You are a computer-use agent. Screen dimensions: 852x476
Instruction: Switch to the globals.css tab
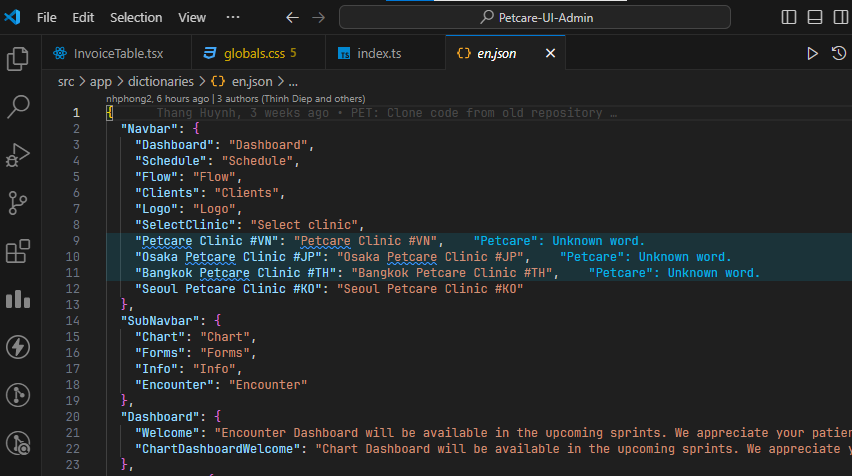pos(258,53)
